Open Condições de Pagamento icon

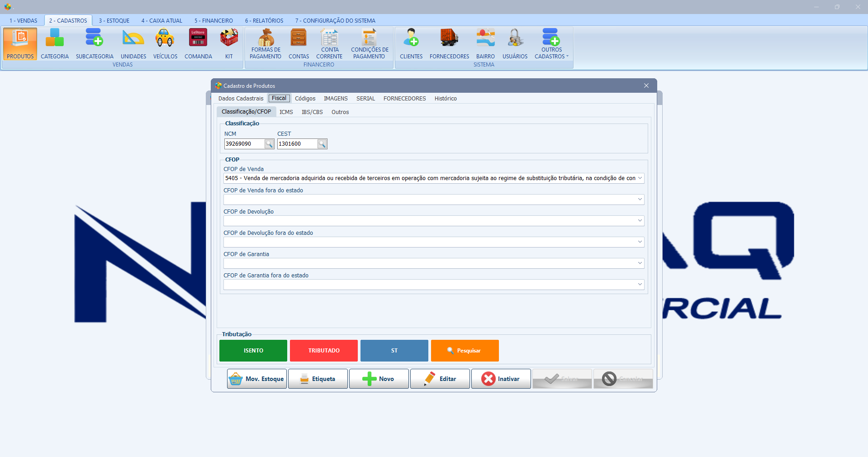pos(369,44)
